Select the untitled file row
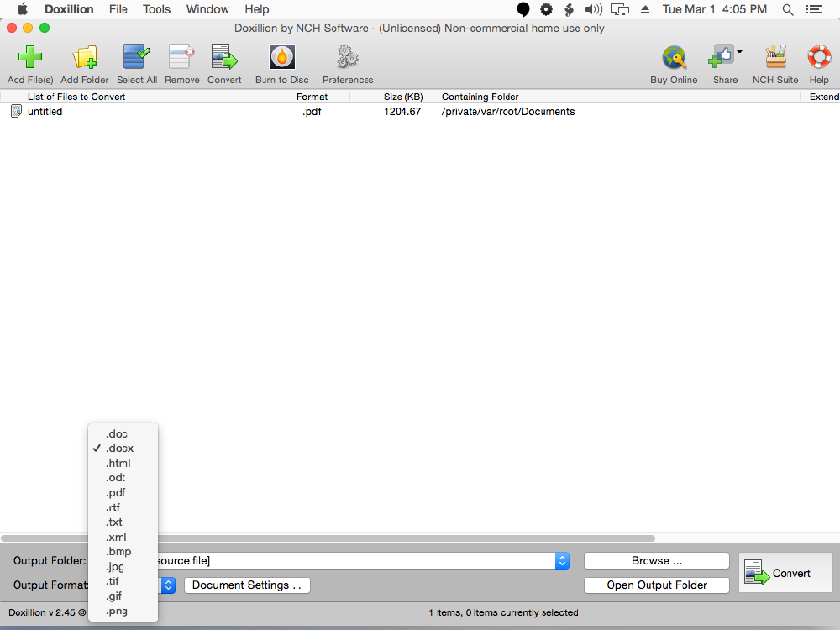840x630 pixels. click(x=420, y=112)
